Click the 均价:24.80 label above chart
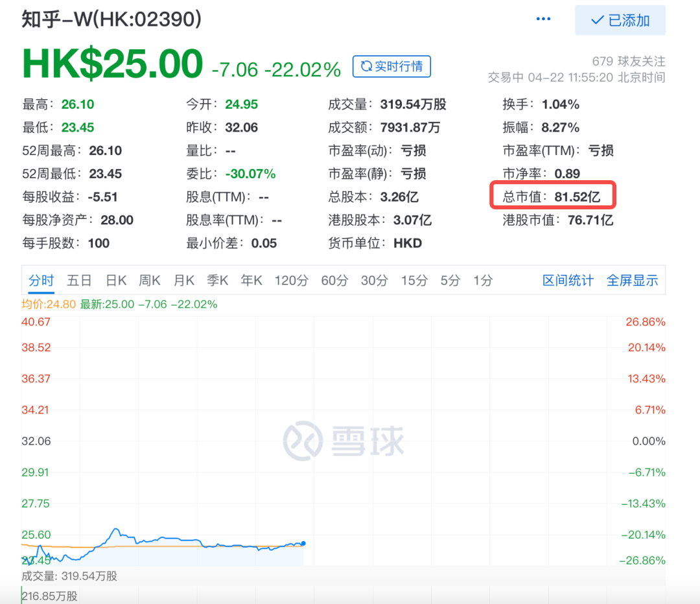The height and width of the screenshot is (604, 700). 48,305
